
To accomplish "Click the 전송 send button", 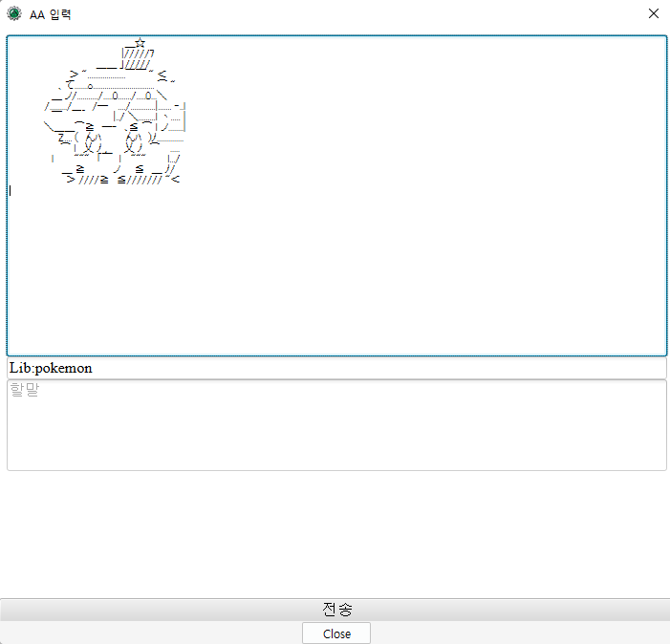I will 335,610.
